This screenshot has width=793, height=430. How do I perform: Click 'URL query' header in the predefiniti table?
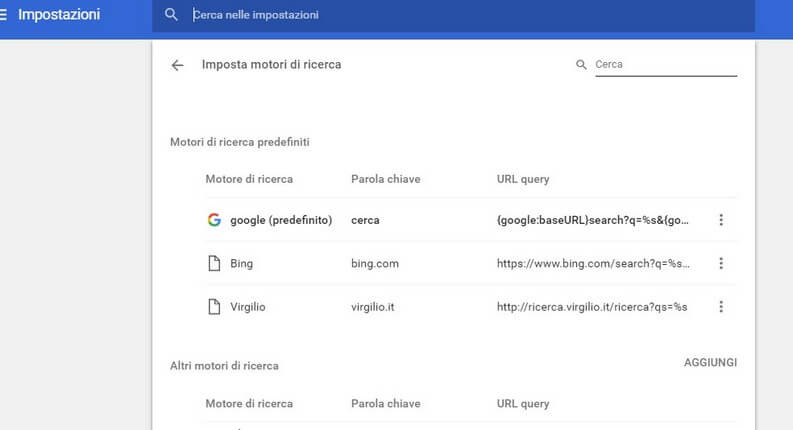tap(523, 180)
